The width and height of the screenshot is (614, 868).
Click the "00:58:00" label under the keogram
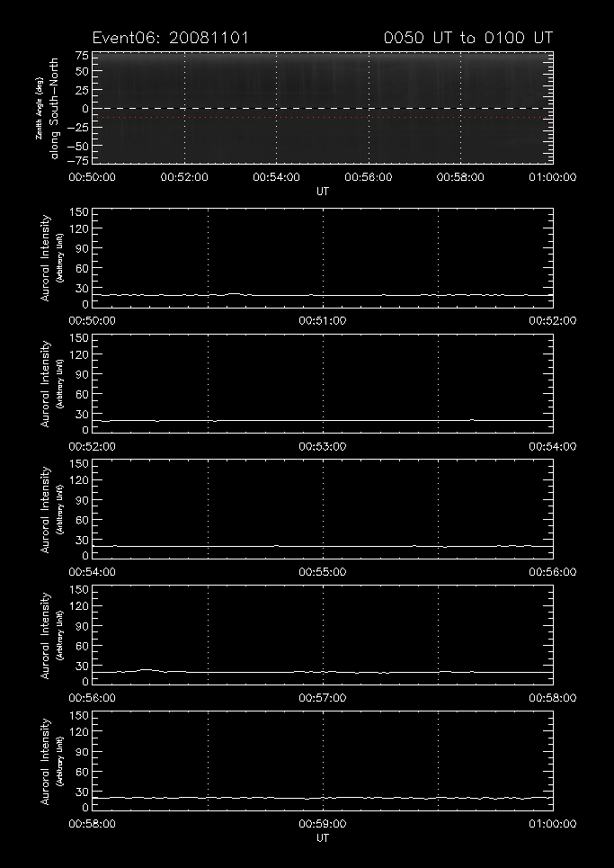click(460, 177)
